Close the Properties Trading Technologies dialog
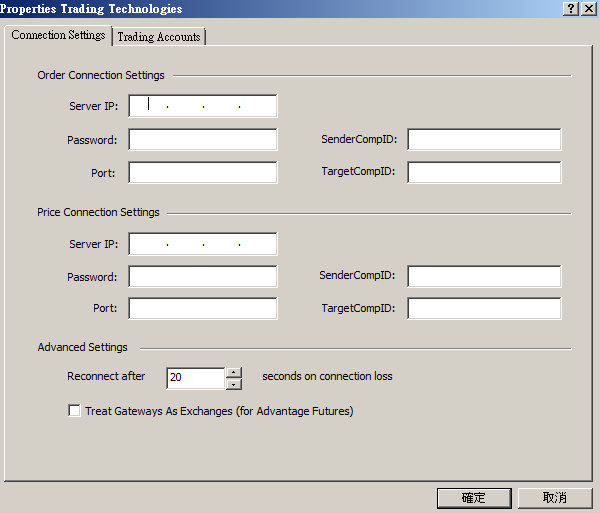The height and width of the screenshot is (513, 600). [x=589, y=8]
